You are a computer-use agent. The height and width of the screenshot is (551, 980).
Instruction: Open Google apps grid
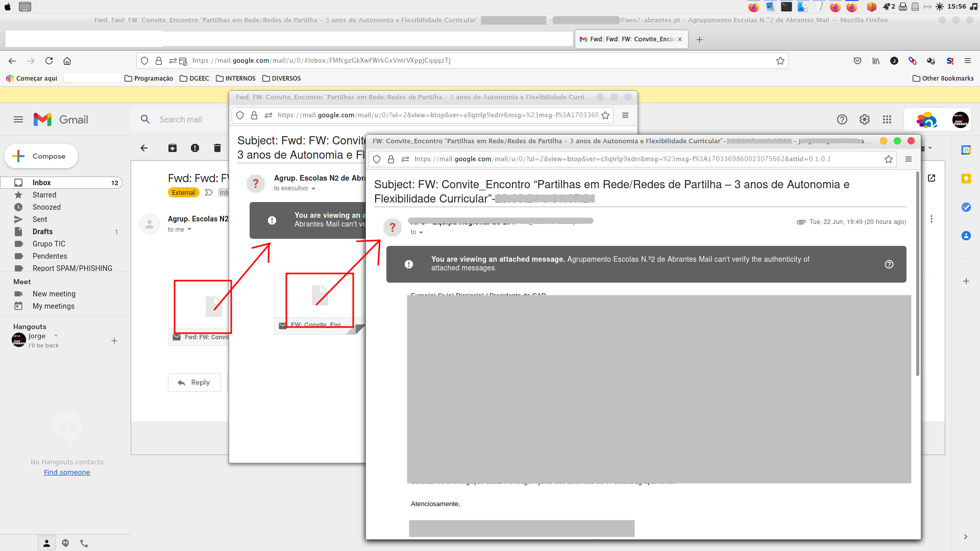pos(887,119)
